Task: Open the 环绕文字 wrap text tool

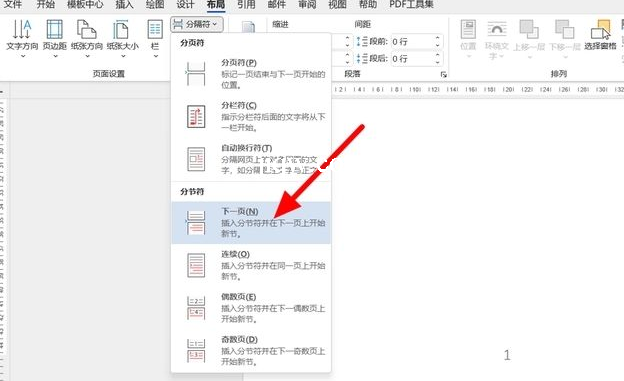Action: point(497,40)
